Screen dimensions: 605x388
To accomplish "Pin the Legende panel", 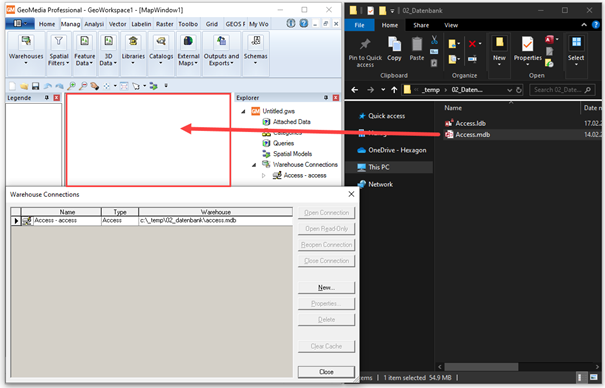I will click(47, 98).
